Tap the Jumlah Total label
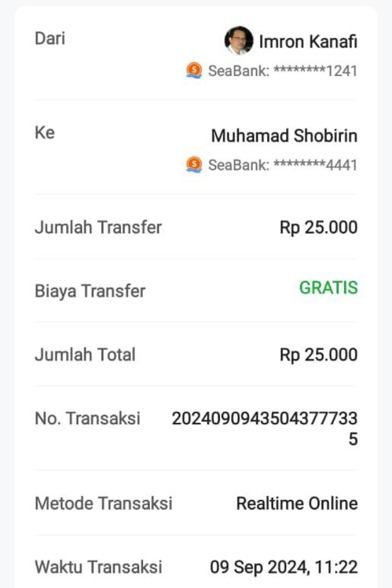This screenshot has width=392, height=588. coord(85,355)
